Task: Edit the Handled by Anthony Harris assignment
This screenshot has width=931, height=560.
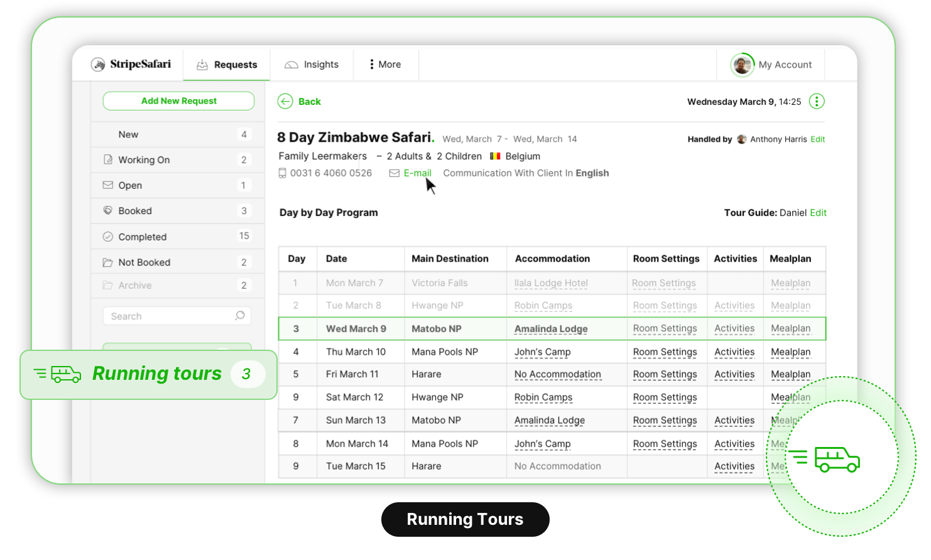Action: 817,139
